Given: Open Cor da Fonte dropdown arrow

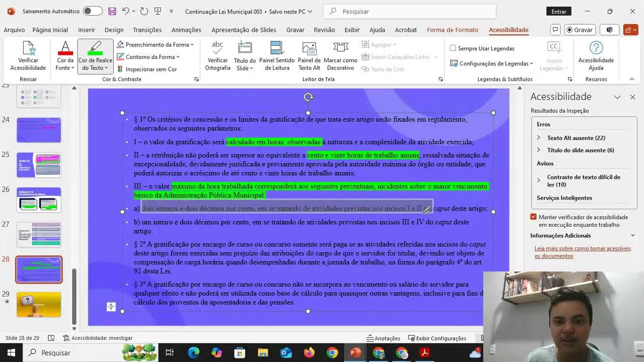Looking at the screenshot, I should [x=72, y=68].
